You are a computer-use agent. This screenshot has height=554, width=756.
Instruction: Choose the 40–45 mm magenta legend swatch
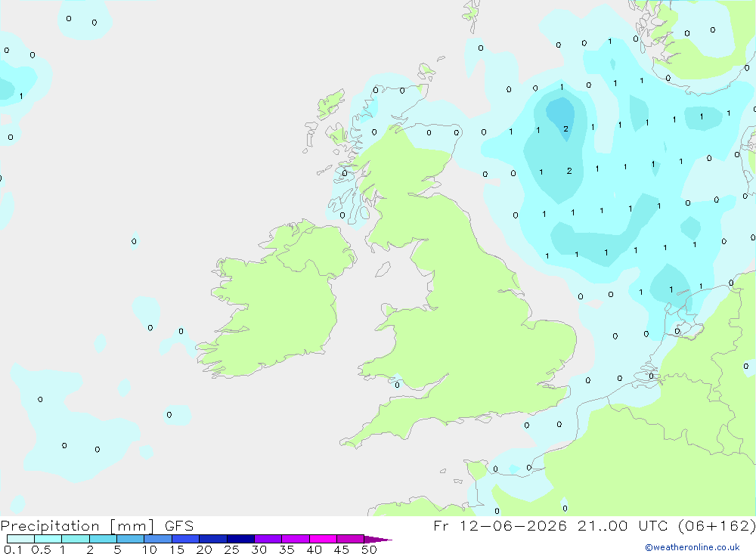click(323, 539)
